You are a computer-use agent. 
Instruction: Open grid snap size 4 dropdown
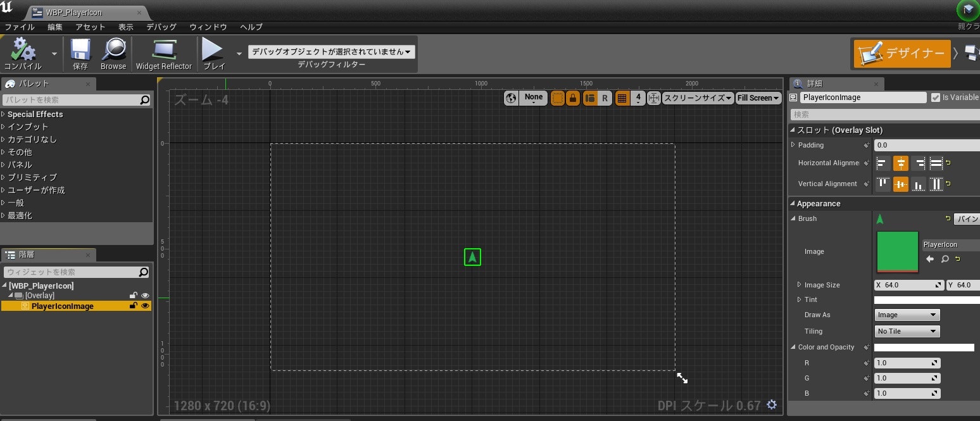coord(638,98)
